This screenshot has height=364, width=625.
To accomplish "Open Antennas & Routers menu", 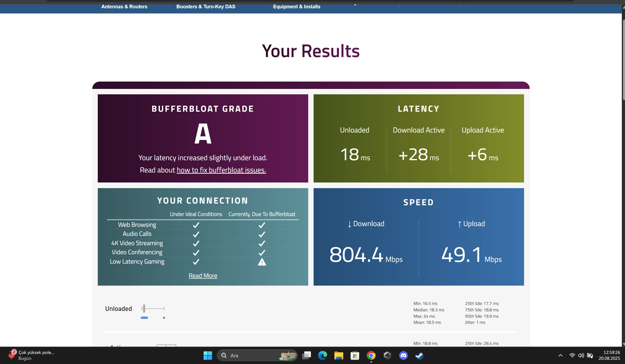I will (x=124, y=7).
